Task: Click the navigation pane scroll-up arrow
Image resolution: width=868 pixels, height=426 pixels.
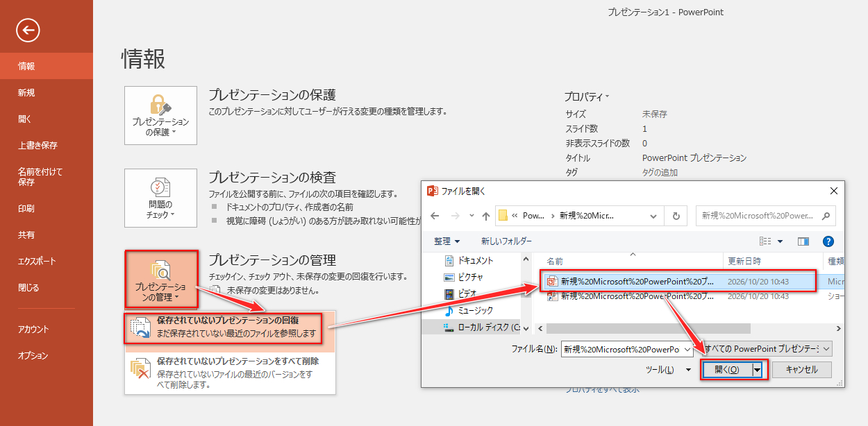Action: click(x=527, y=259)
